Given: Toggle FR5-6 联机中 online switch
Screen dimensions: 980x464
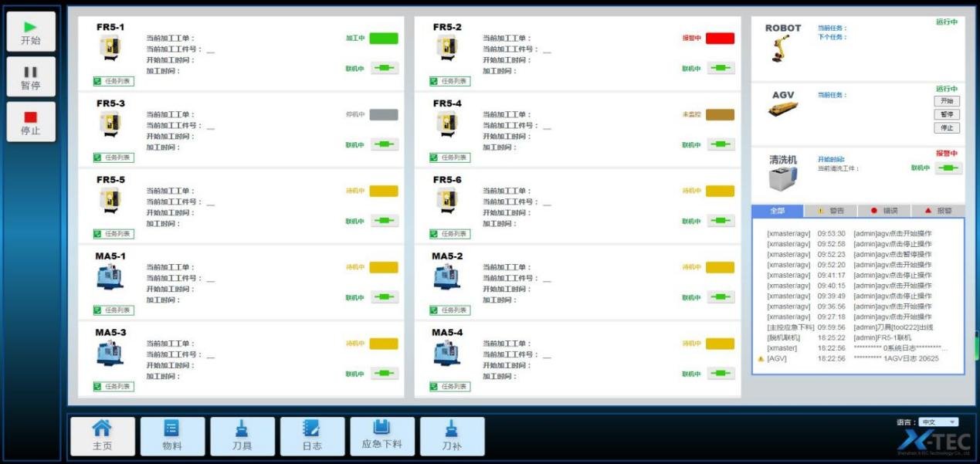Looking at the screenshot, I should pos(721,221).
